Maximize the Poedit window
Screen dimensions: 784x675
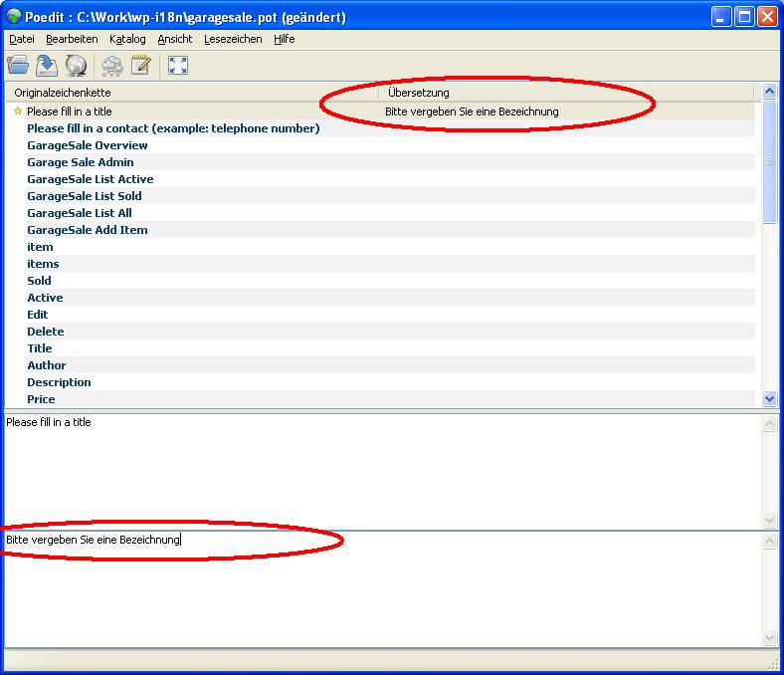pyautogui.click(x=744, y=17)
